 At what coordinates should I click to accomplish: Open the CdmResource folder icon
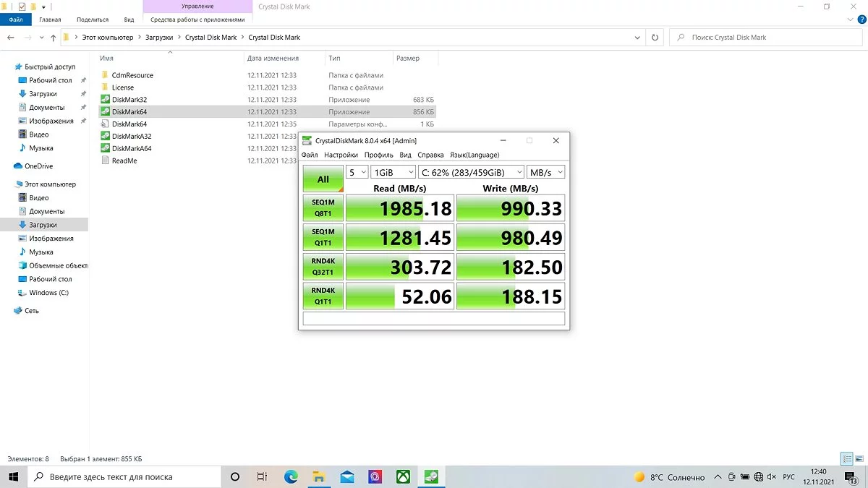click(x=105, y=75)
